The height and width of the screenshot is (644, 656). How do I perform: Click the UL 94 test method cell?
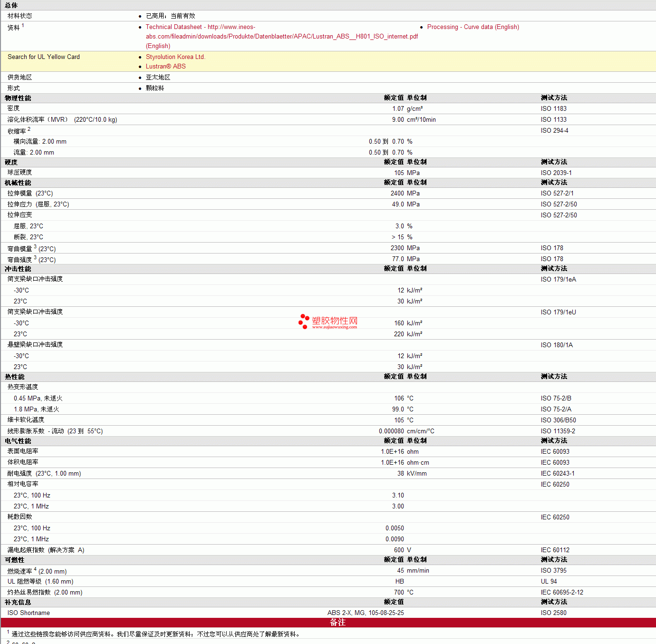[549, 581]
